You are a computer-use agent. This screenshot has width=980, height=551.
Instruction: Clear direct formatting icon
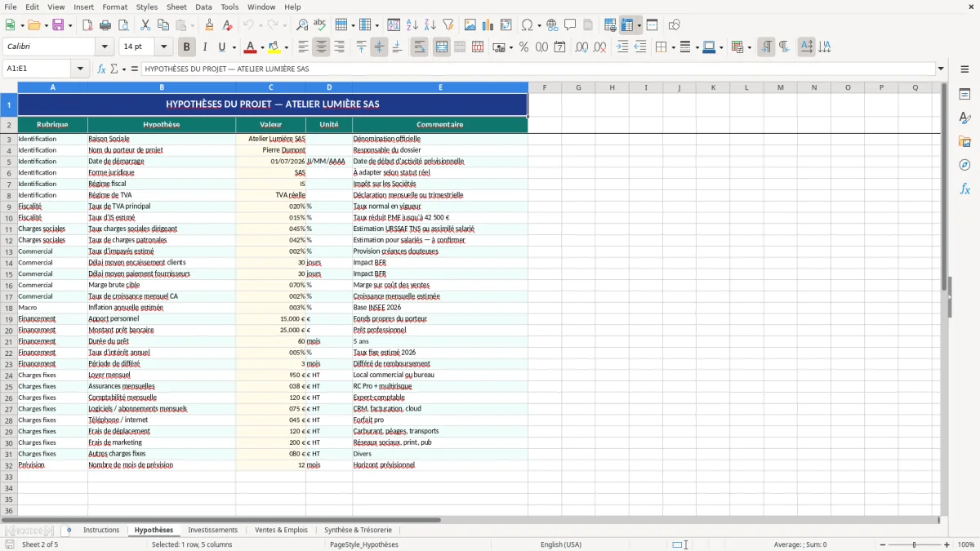coord(227,25)
